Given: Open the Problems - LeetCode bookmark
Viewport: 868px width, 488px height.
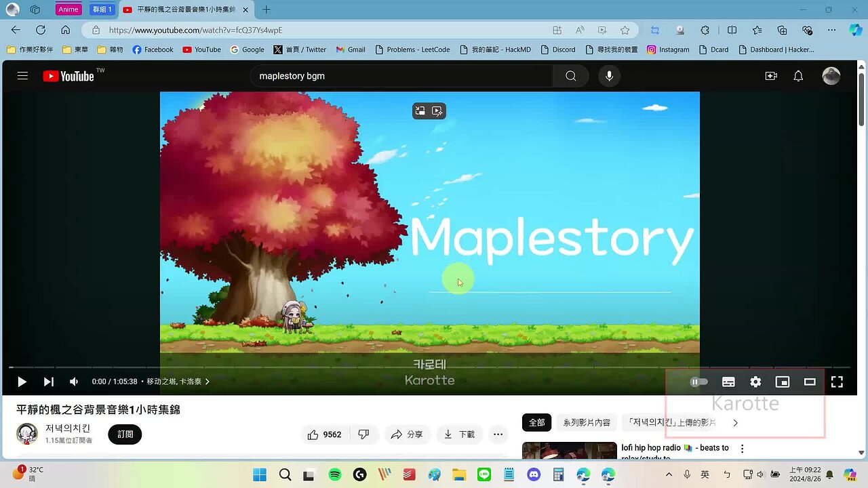Looking at the screenshot, I should point(412,49).
